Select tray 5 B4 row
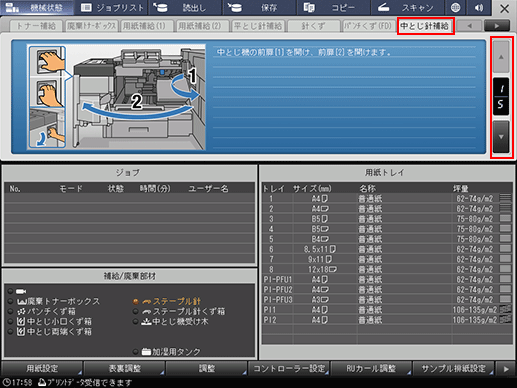Viewport: 517px width, 388px height. (x=387, y=239)
